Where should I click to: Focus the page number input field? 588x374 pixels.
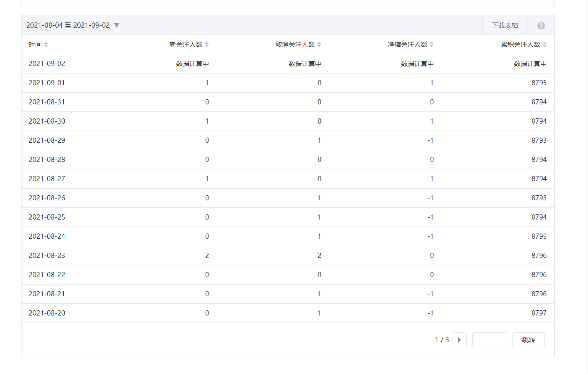click(490, 340)
